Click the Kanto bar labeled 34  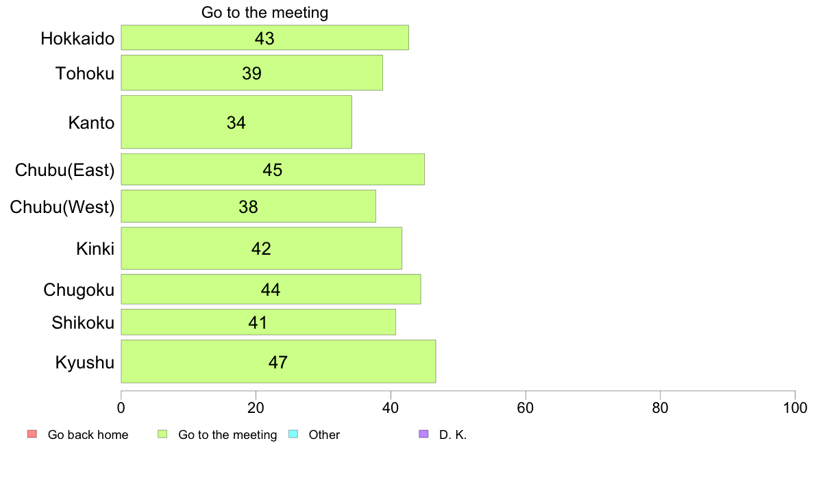(236, 122)
